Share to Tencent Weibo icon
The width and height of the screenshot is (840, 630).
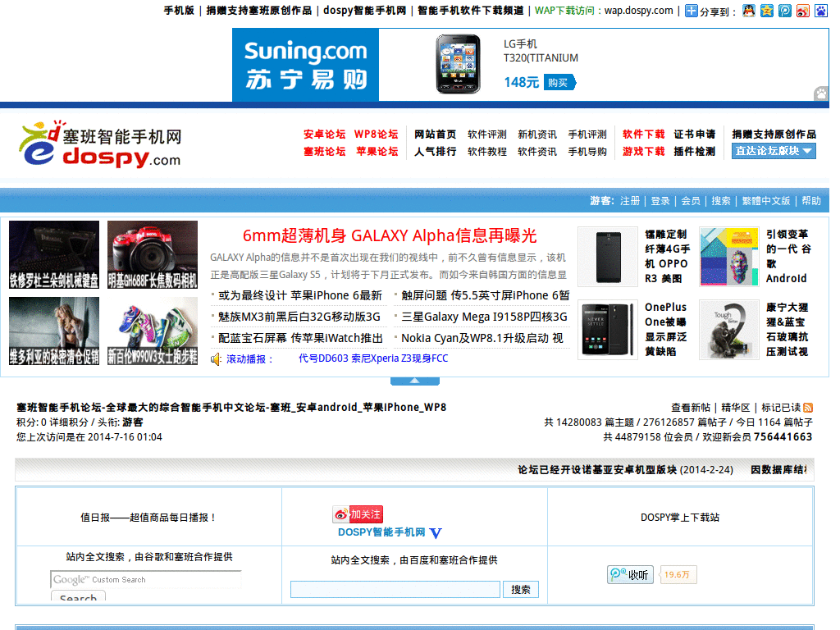coord(785,11)
